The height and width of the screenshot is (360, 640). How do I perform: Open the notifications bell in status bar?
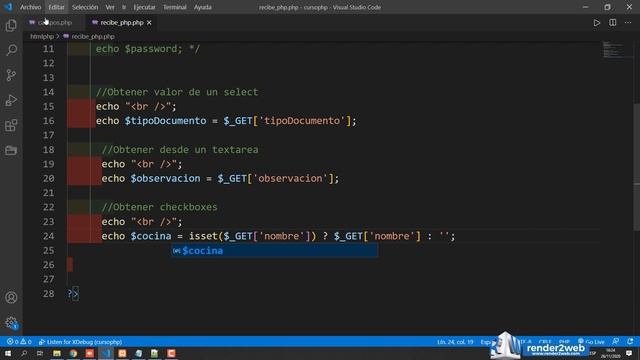[x=630, y=342]
